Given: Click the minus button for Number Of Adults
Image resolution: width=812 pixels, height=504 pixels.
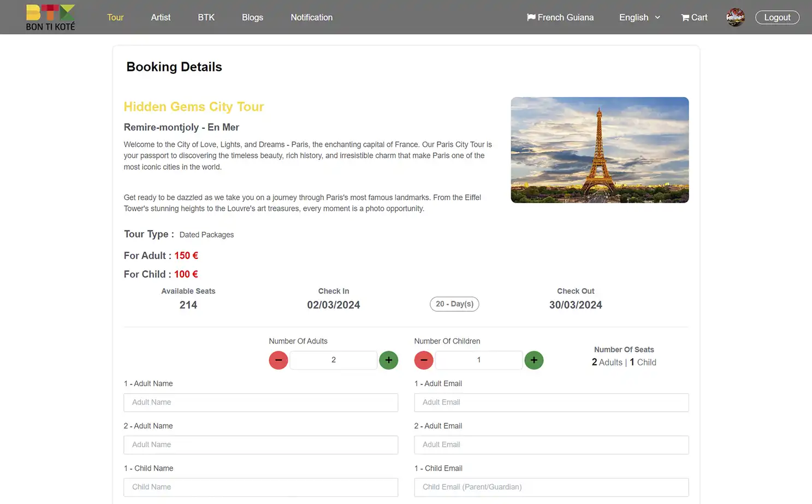Looking at the screenshot, I should click(x=278, y=360).
